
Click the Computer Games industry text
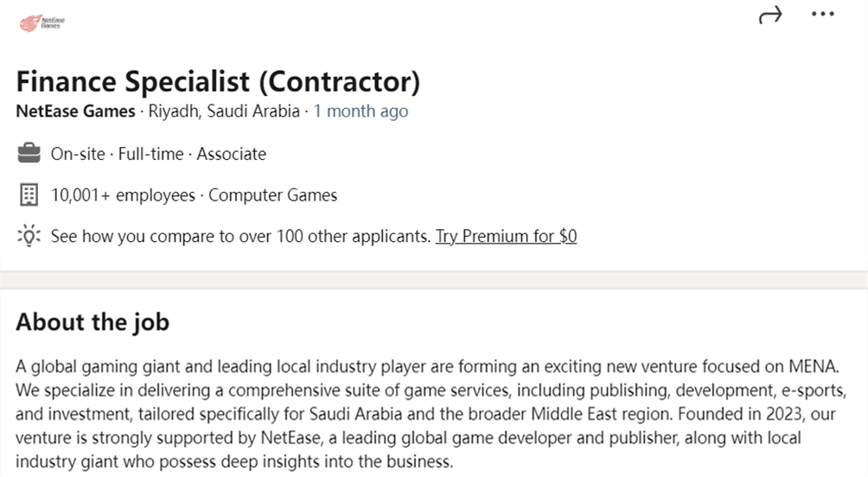tap(273, 195)
